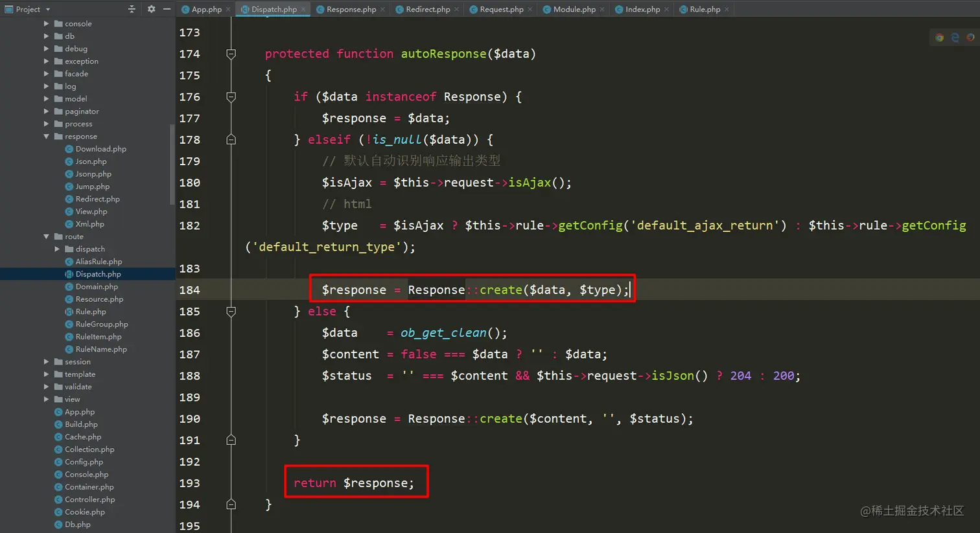Click on ob_get_clean function call

(443, 333)
